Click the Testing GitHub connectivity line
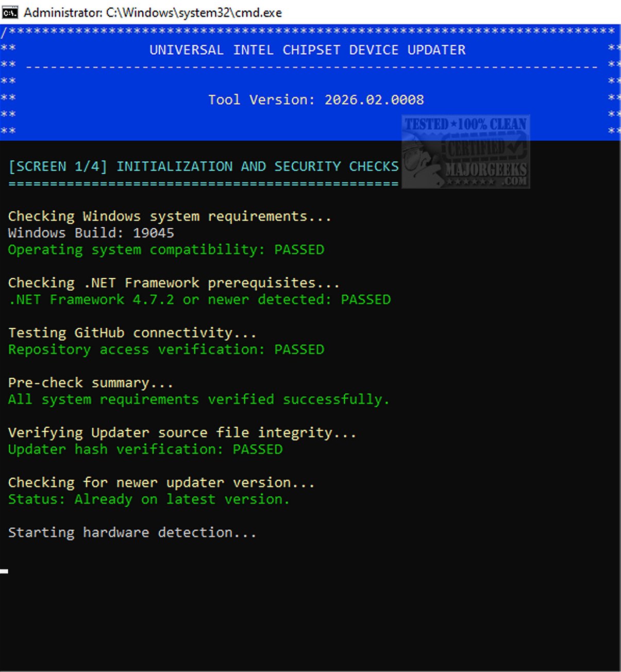Image resolution: width=621 pixels, height=672 pixels. coord(132,333)
